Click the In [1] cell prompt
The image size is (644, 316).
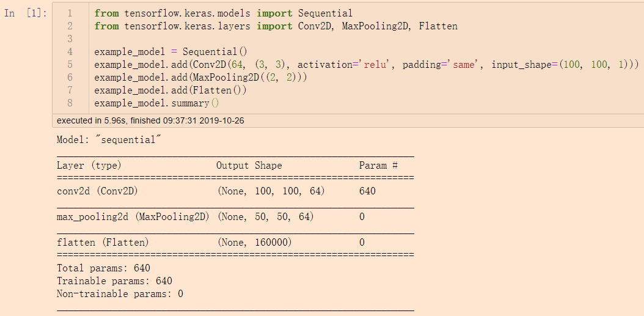tap(25, 13)
